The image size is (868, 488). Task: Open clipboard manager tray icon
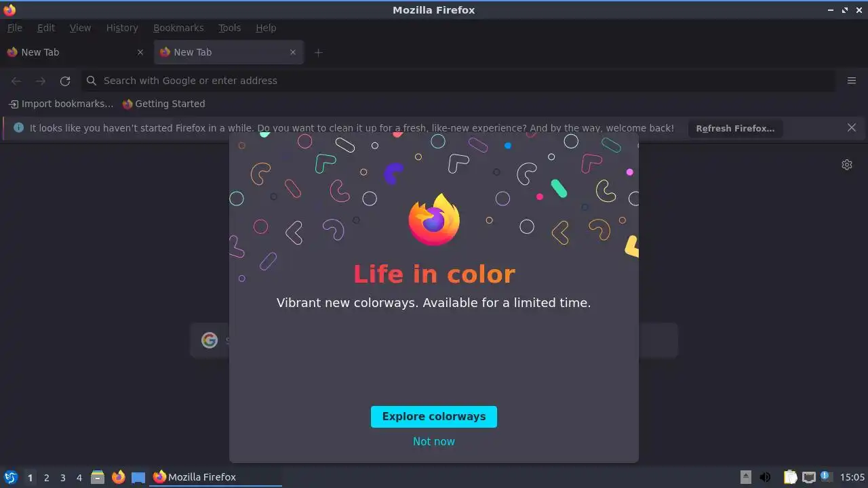tap(790, 477)
